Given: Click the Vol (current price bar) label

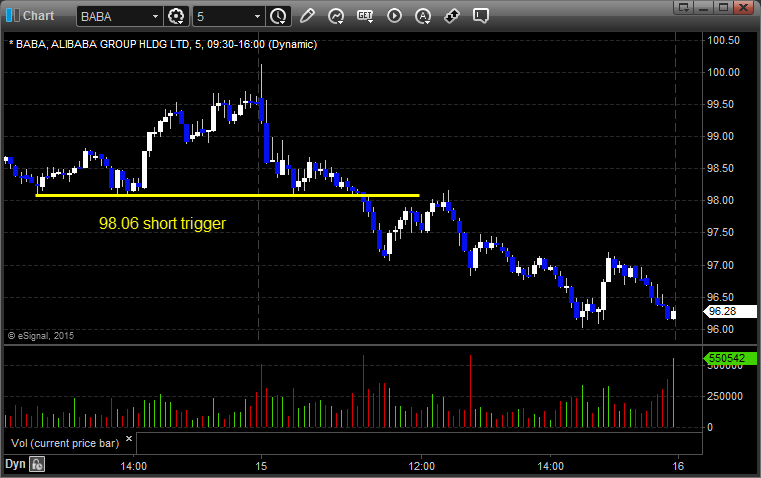Looking at the screenshot, I should pos(65,443).
